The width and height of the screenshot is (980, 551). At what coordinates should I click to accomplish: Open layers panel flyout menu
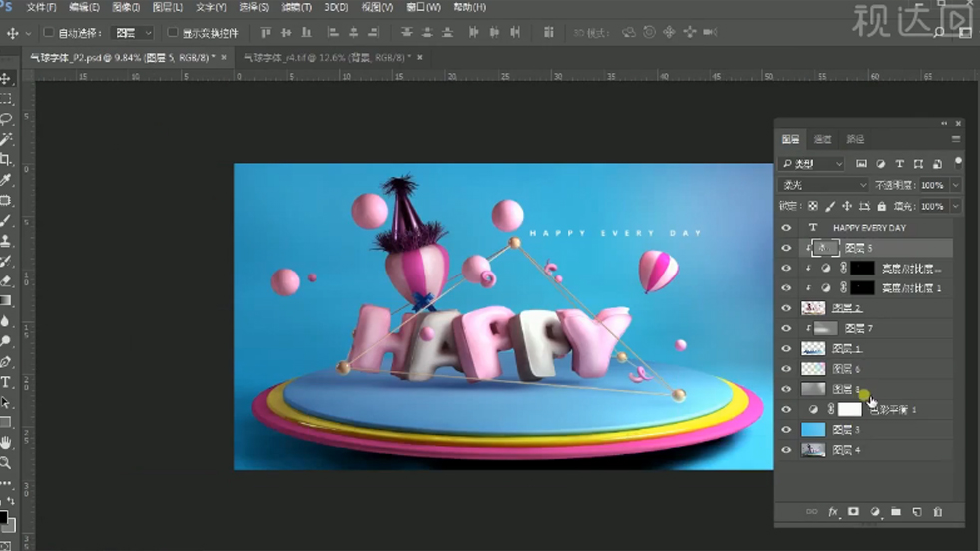pyautogui.click(x=956, y=139)
